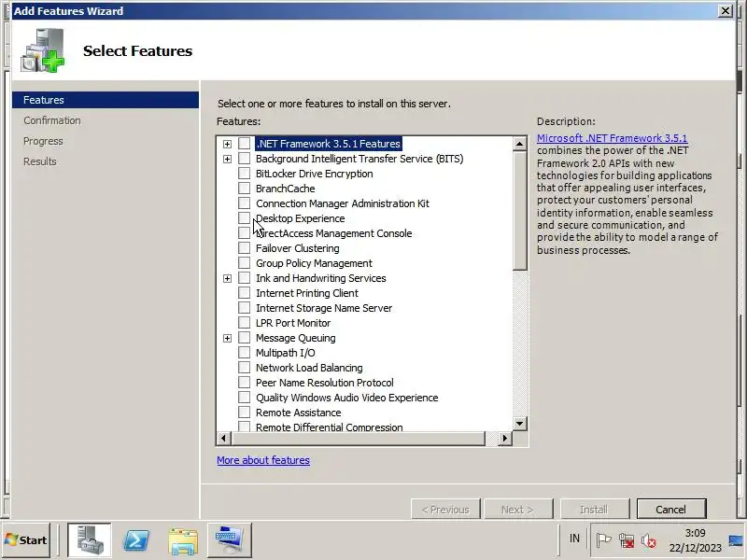Viewport: 747px width, 560px height.
Task: Click the Add Features server icon in header
Action: tap(42, 50)
